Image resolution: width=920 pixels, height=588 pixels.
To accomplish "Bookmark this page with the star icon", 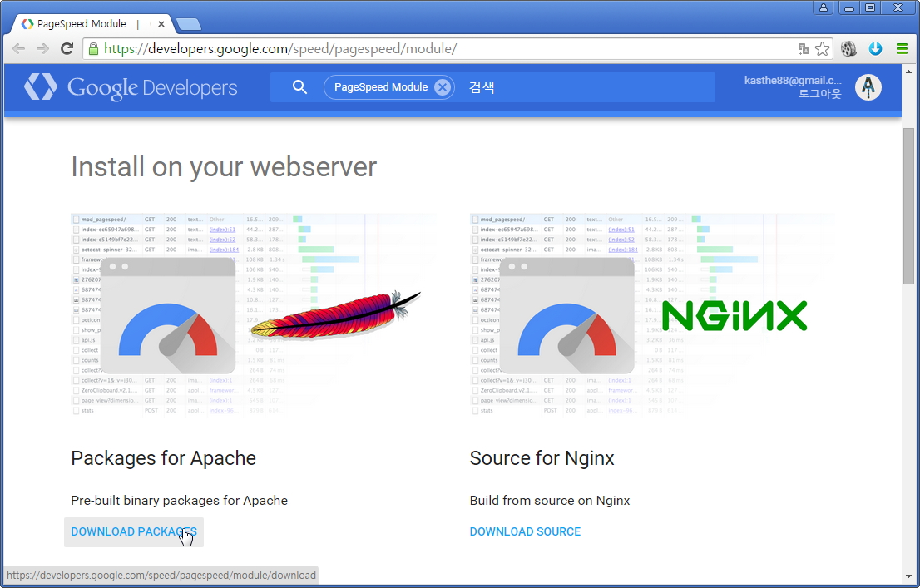I will click(x=822, y=49).
